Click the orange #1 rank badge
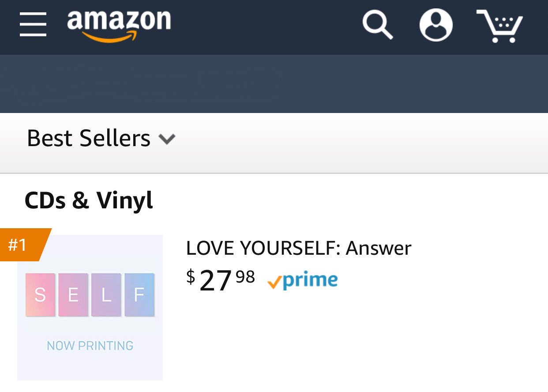 coord(22,245)
